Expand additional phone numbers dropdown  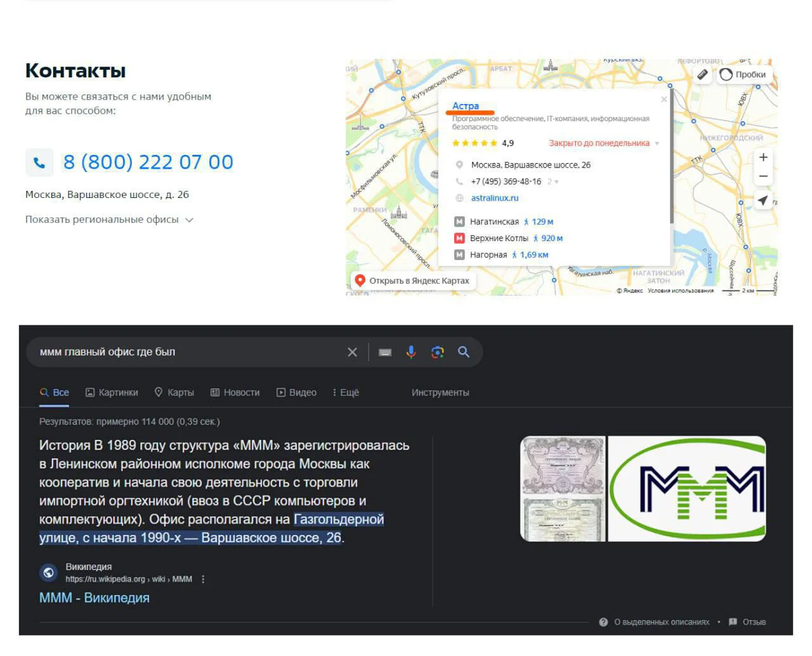pos(553,181)
